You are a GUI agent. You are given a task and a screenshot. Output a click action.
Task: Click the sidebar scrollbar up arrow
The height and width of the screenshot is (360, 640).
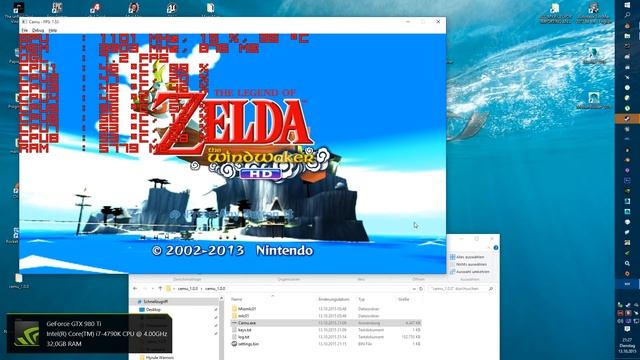[x=221, y=299]
